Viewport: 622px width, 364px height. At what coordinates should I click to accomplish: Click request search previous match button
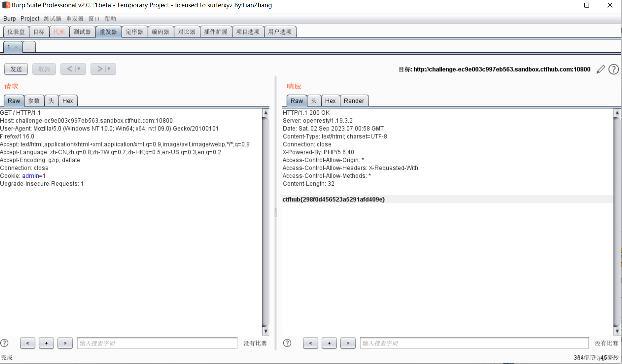pos(28,343)
